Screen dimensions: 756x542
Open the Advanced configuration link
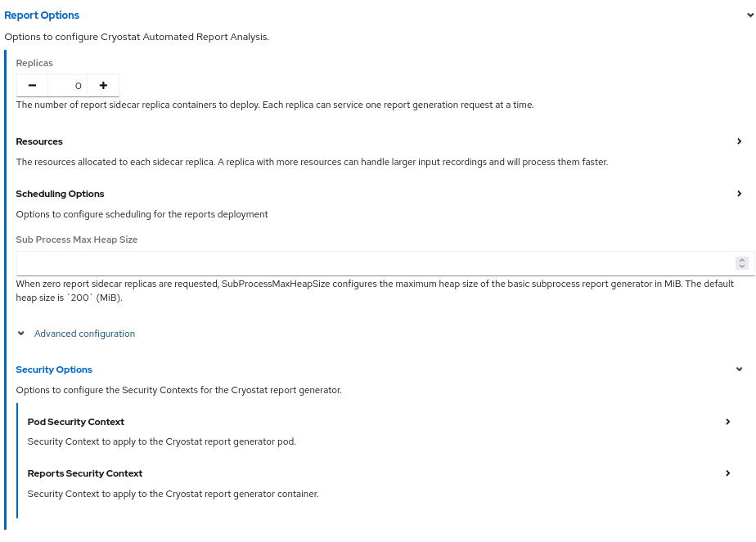84,333
